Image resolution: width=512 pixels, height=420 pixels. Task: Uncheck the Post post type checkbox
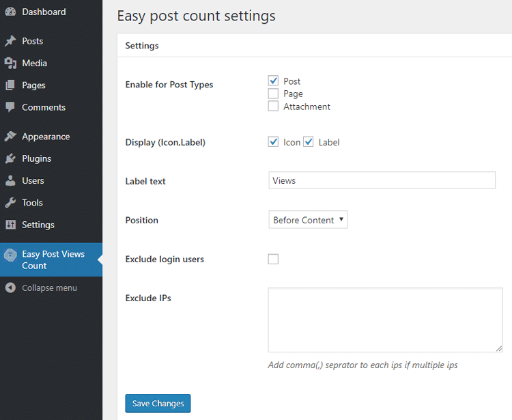273,81
